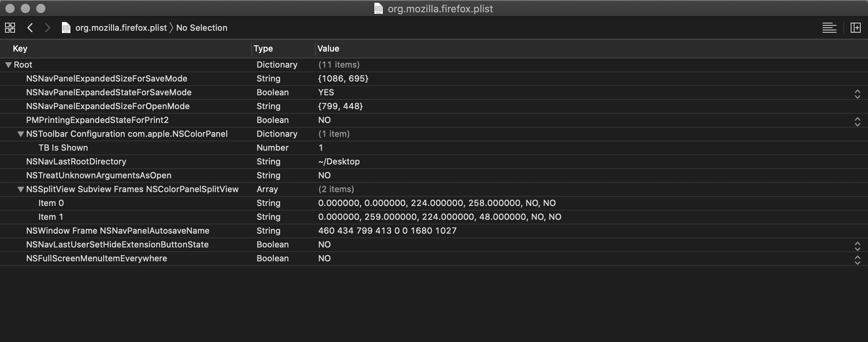Click the Item 1 frame string value
The width and height of the screenshot is (868, 342).
(440, 217)
